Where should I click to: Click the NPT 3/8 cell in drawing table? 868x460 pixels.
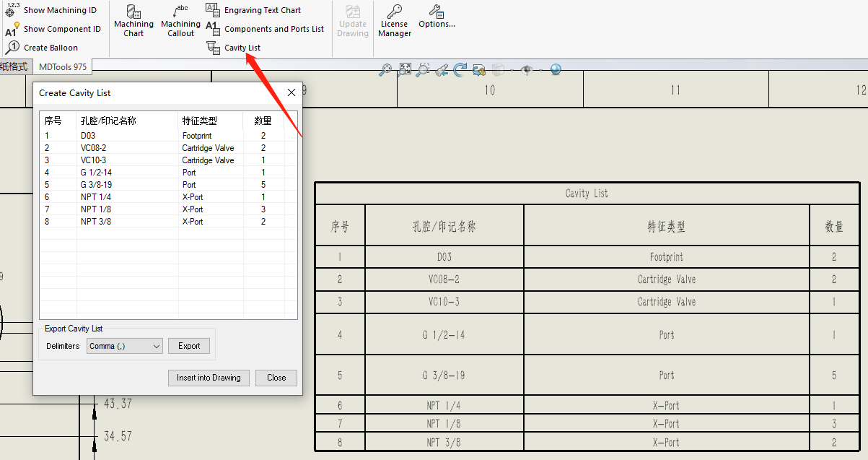click(444, 443)
